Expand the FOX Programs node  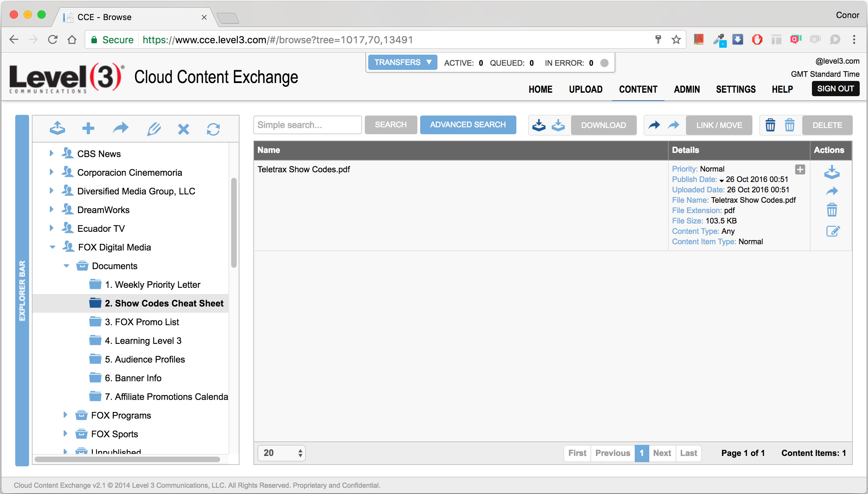pyautogui.click(x=65, y=415)
